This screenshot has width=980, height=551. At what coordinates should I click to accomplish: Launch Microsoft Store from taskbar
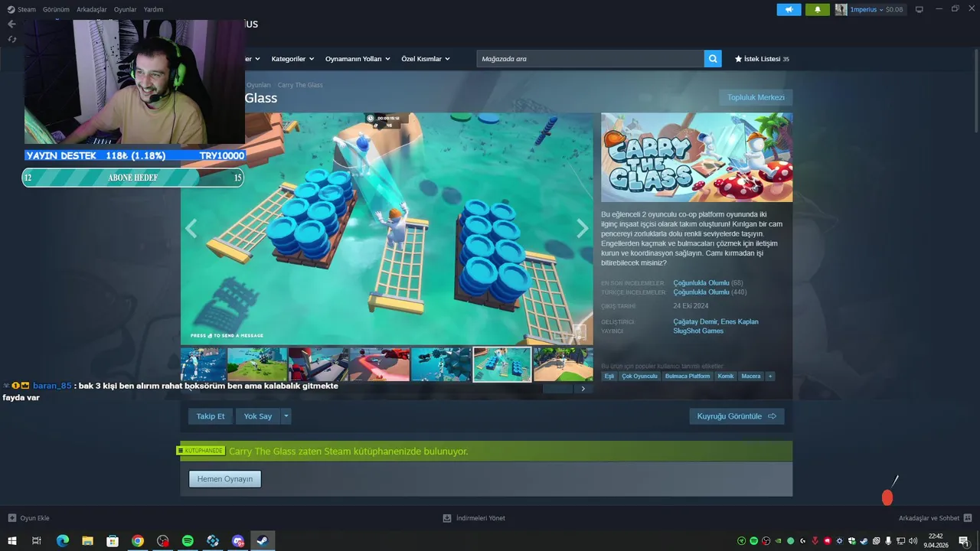click(x=113, y=541)
